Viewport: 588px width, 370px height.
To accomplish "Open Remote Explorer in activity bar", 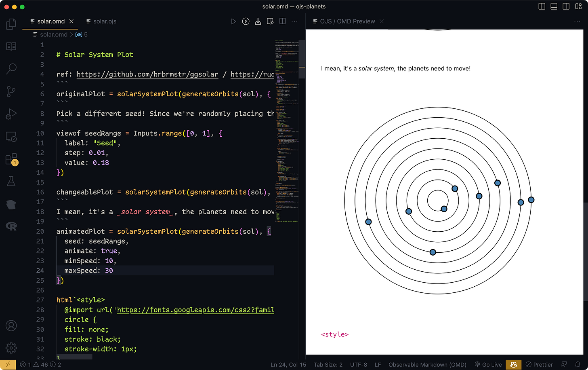I will (x=11, y=137).
